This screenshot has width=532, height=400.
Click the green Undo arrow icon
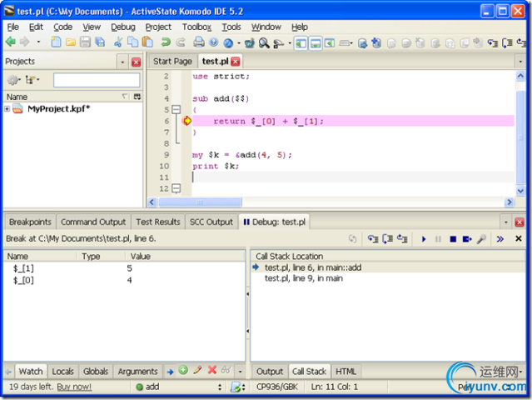[x=166, y=42]
